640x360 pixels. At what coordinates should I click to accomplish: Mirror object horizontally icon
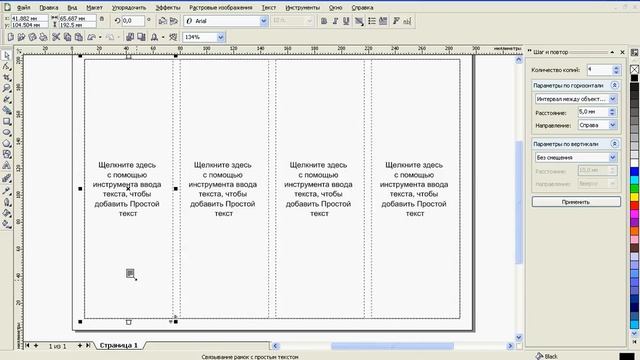[162, 21]
